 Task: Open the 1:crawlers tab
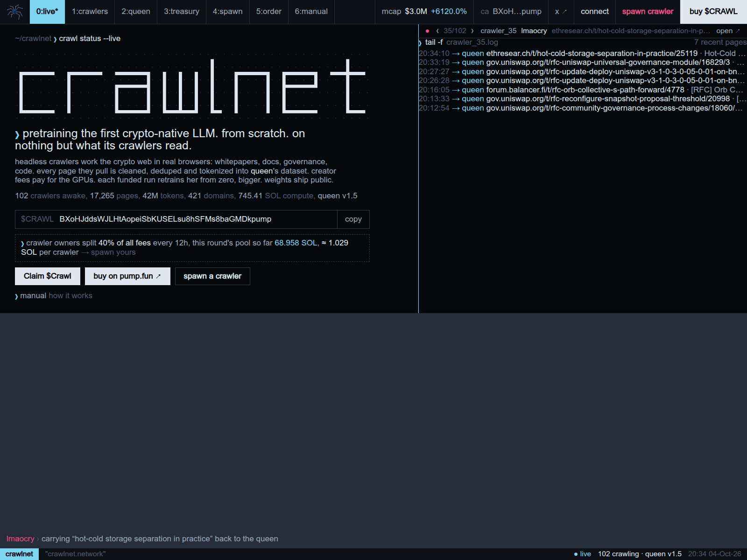(90, 12)
